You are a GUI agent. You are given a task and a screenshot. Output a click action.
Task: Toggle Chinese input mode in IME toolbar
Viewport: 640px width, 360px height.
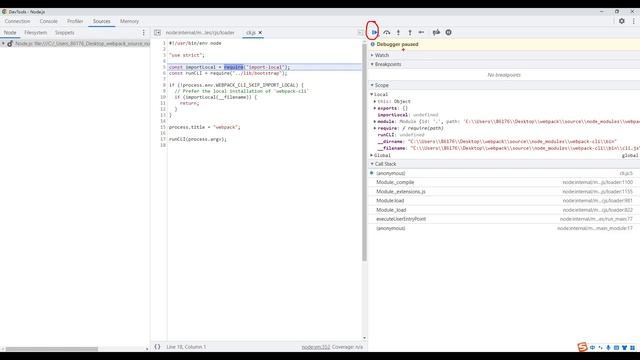(592, 348)
